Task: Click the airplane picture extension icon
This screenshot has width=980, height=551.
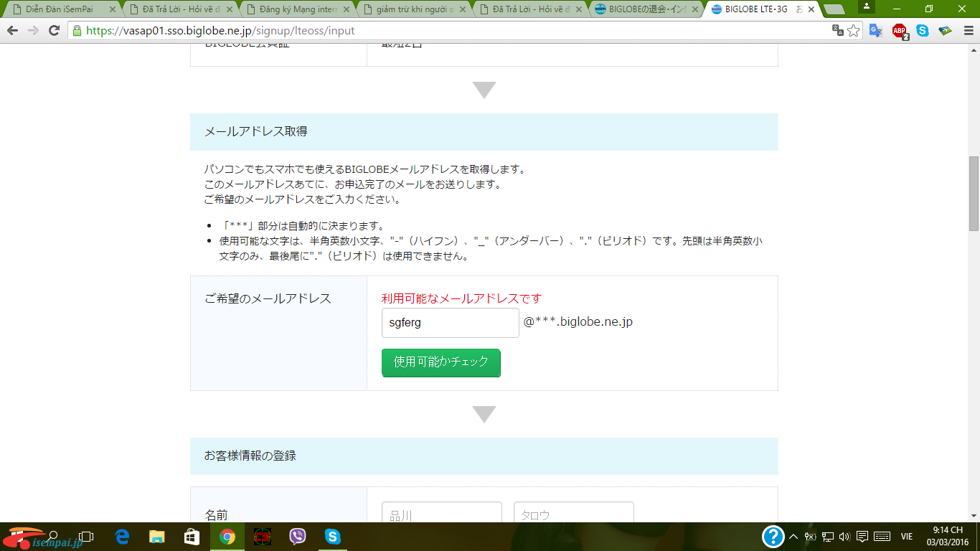Action: [x=945, y=31]
